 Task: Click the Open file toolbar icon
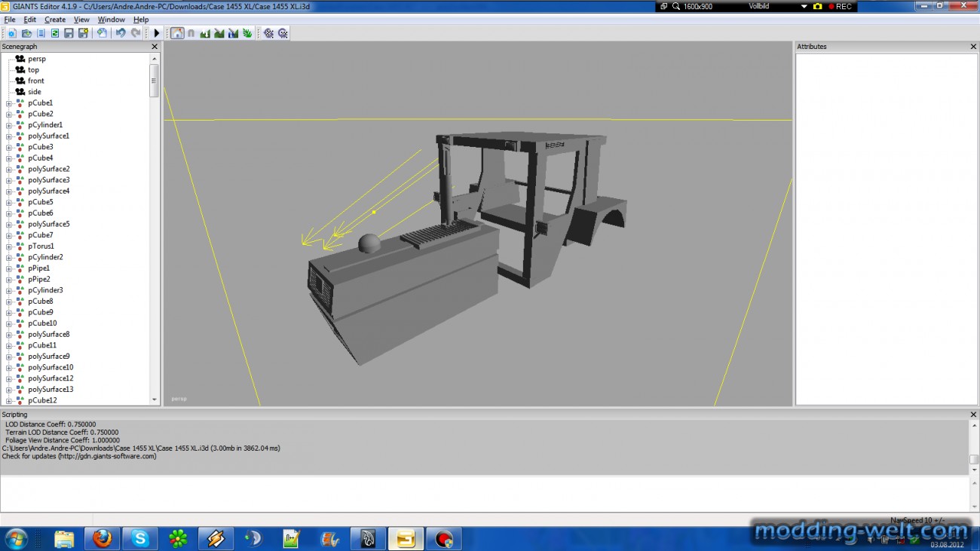26,33
